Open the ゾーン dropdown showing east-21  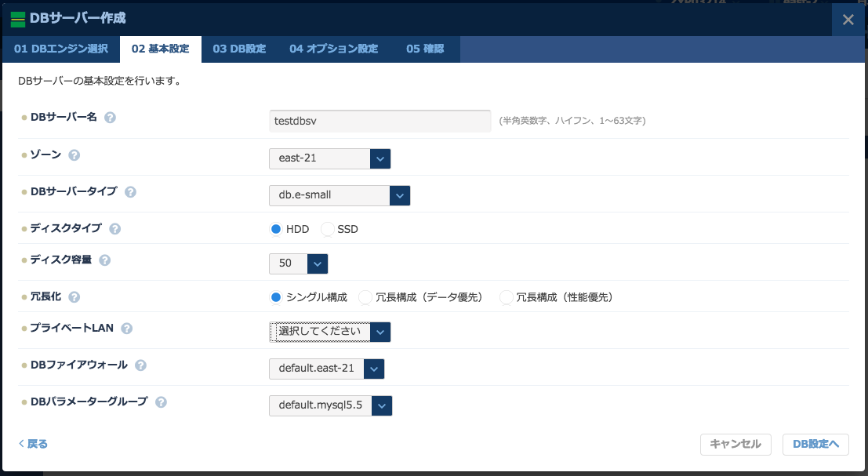[330, 158]
